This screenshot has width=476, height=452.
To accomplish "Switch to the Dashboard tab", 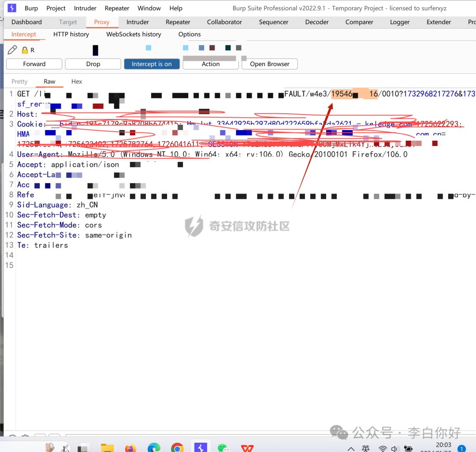I will [27, 22].
